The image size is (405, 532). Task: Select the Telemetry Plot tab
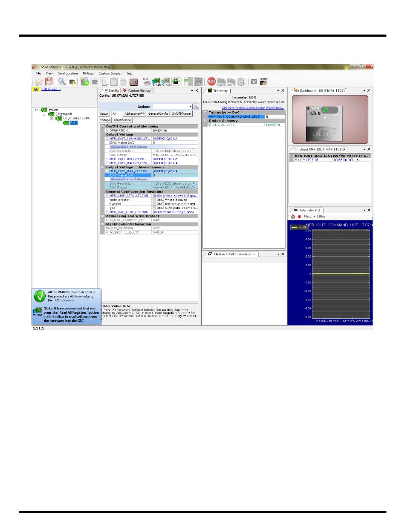tap(307, 210)
